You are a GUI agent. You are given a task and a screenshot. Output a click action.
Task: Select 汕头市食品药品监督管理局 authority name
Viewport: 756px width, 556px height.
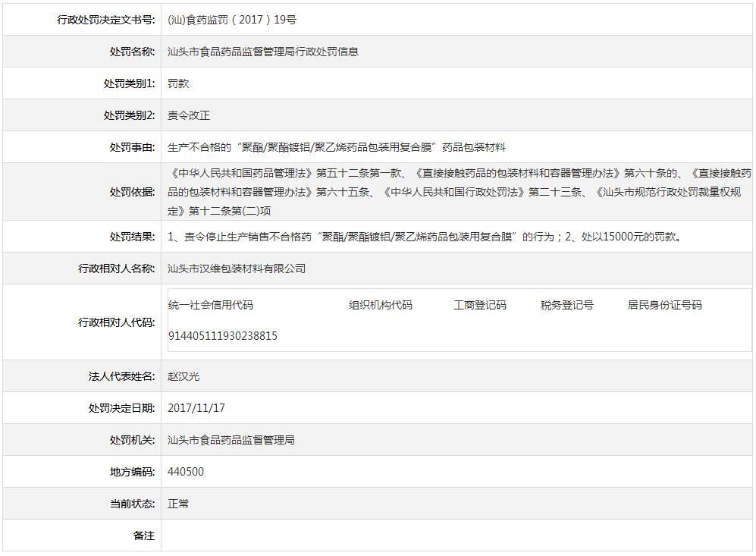(x=232, y=439)
